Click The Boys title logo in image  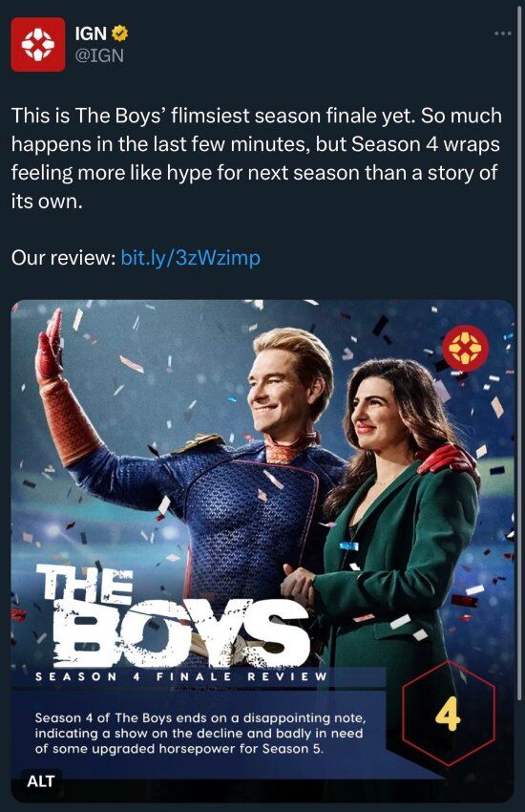(x=171, y=616)
